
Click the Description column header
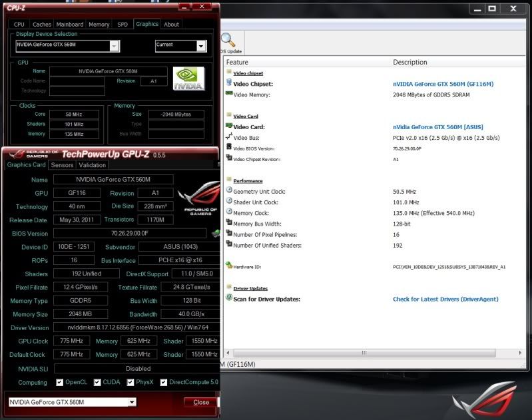coord(410,62)
